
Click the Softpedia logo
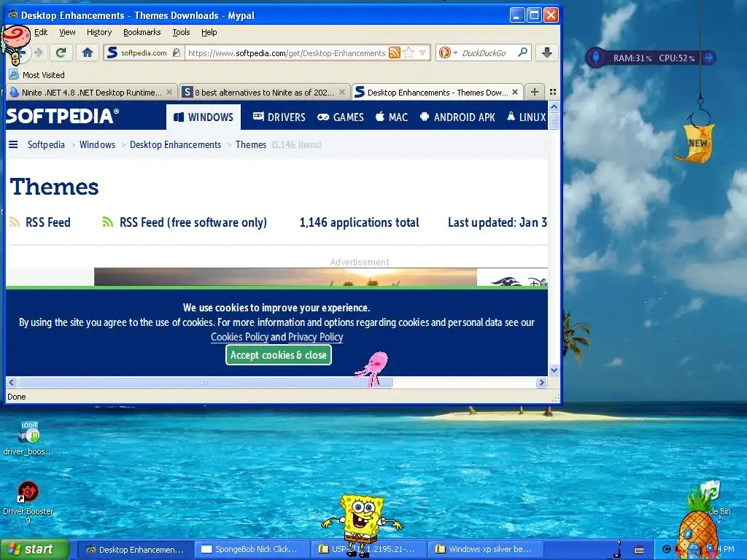62,116
